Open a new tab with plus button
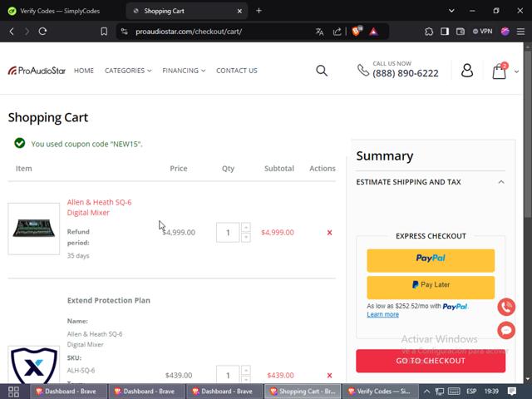 coord(259,11)
